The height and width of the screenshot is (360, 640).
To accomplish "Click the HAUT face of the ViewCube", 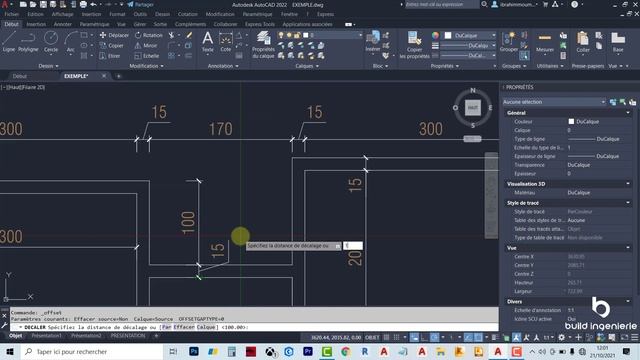I will click(x=473, y=107).
